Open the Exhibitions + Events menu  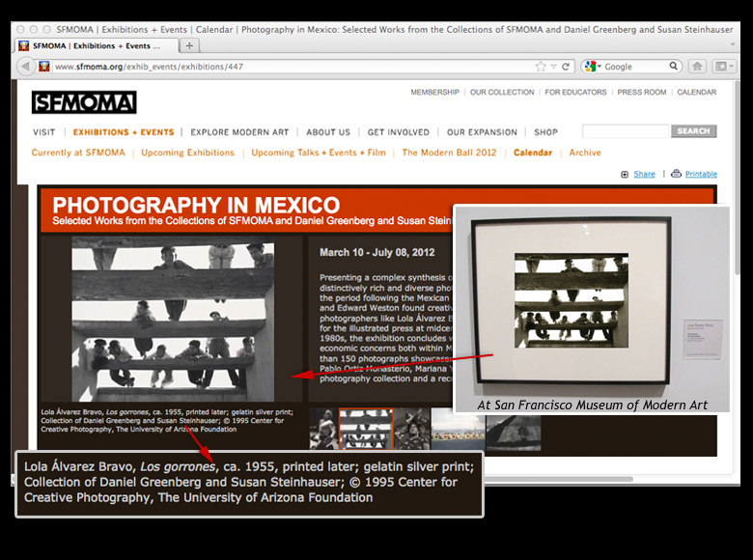coord(124,132)
